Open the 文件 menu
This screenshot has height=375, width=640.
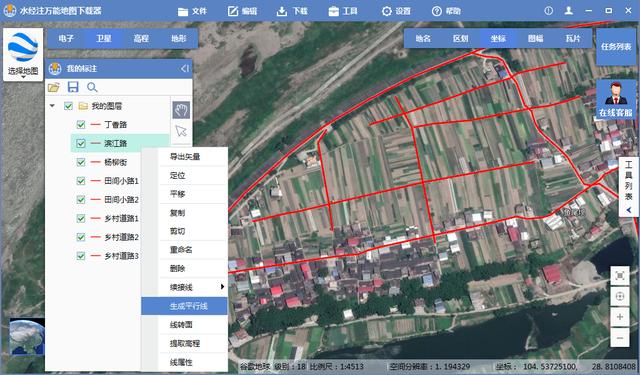pos(192,11)
